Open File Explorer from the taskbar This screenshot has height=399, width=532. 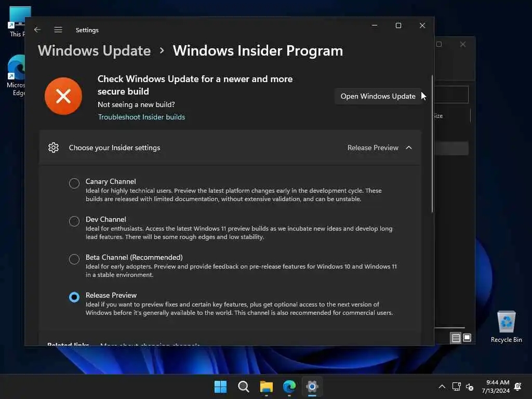267,387
